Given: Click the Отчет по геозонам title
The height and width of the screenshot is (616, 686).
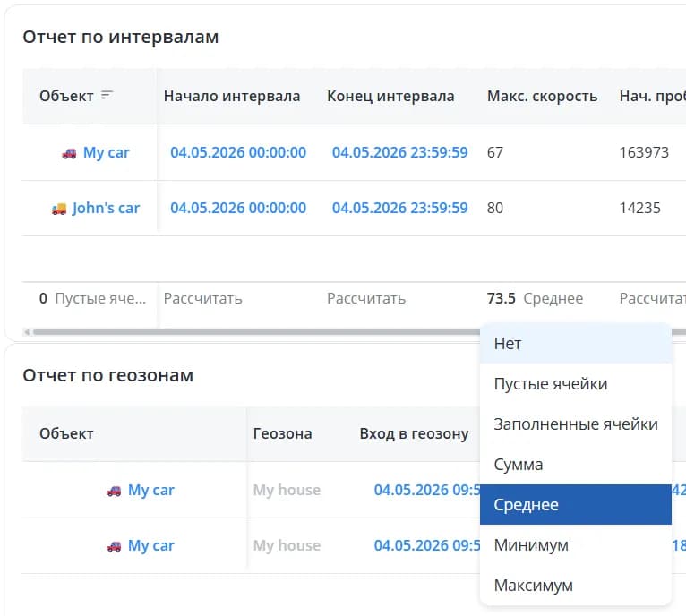Looking at the screenshot, I should (108, 375).
